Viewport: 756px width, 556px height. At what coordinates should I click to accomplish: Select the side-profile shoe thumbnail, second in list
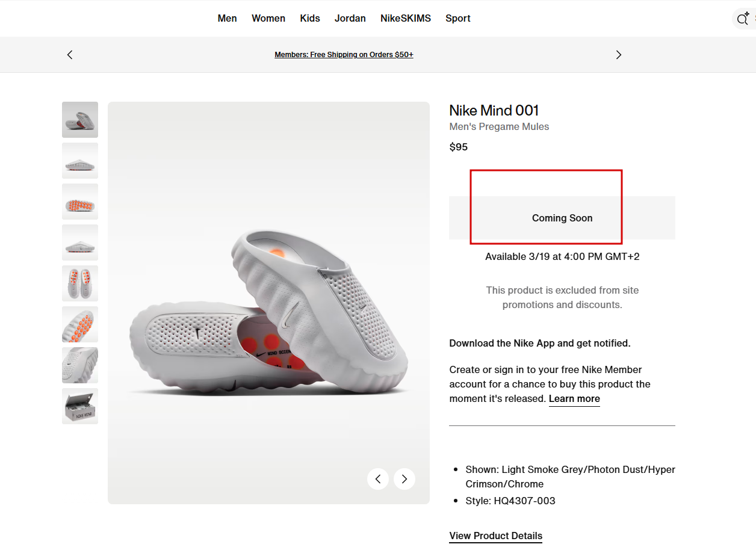coord(80,161)
